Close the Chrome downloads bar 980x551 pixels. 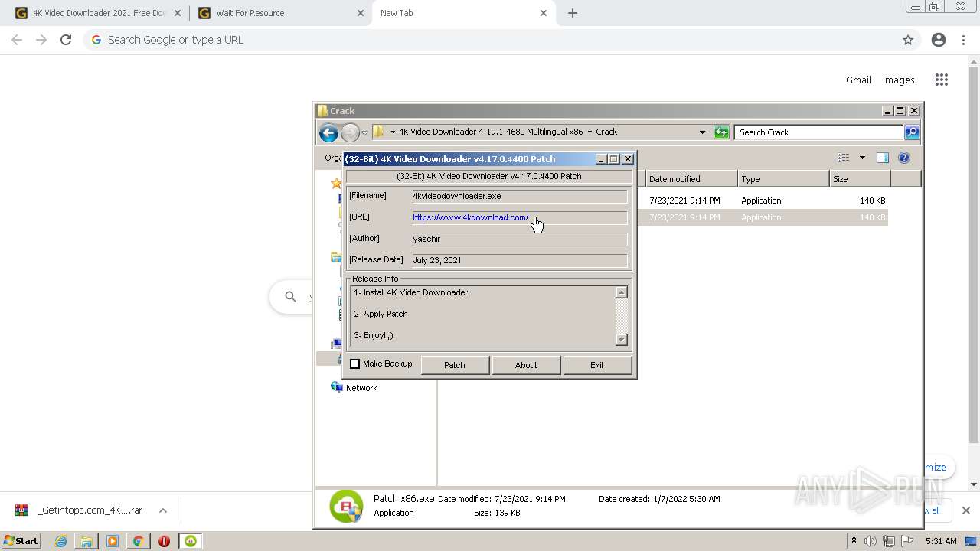coord(965,510)
